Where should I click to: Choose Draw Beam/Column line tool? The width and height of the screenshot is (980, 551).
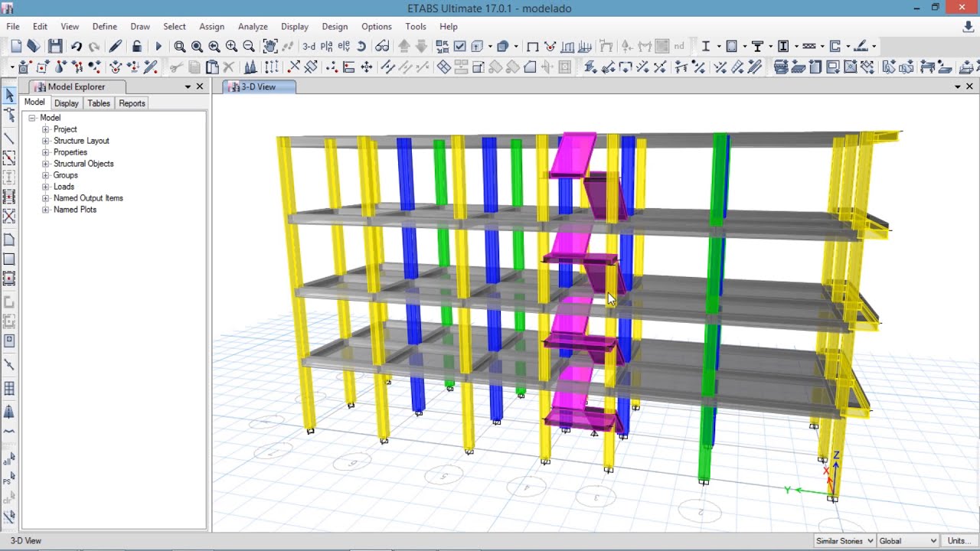pos(9,139)
